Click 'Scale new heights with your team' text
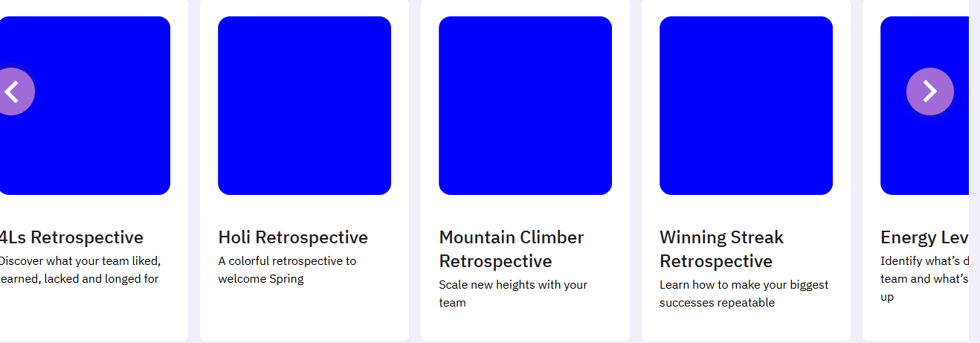This screenshot has width=980, height=343. pos(513,293)
